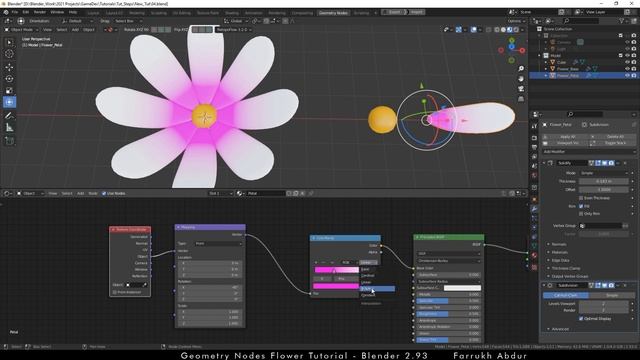Viewport: 640px width, 360px height.
Task: Open the Modifier wrench properties tab
Action: tap(534, 209)
